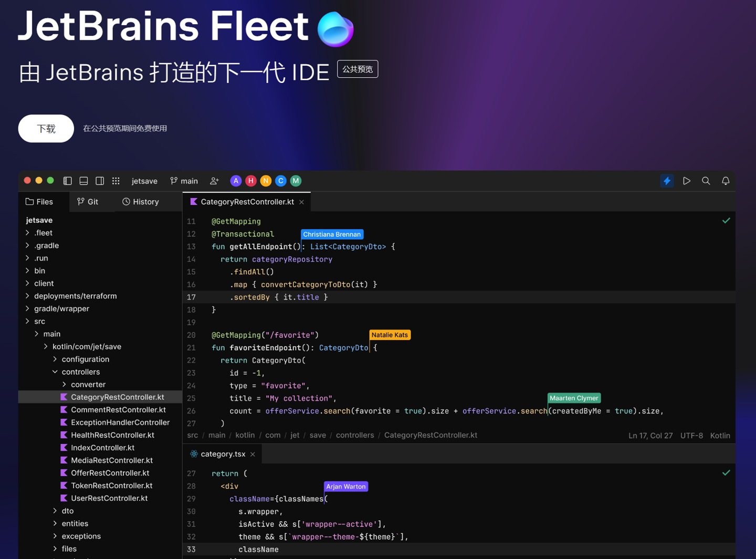Click the jetsave project root
Screen dimensions: 756x559
[39, 220]
